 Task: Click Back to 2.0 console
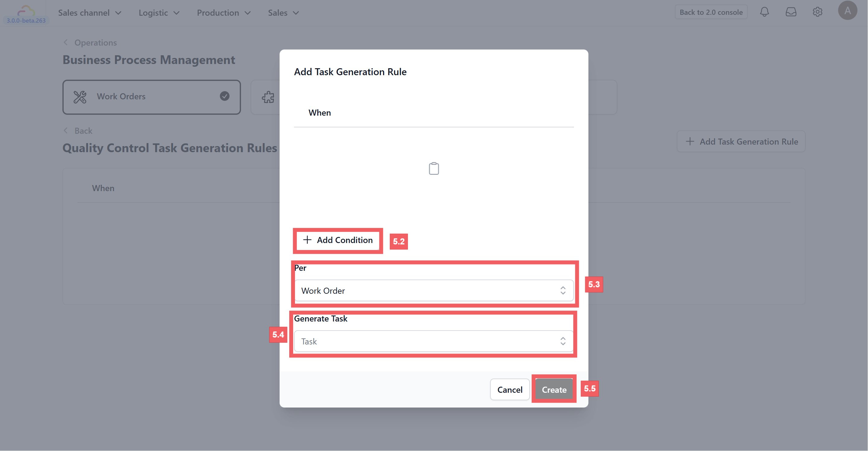pos(711,12)
